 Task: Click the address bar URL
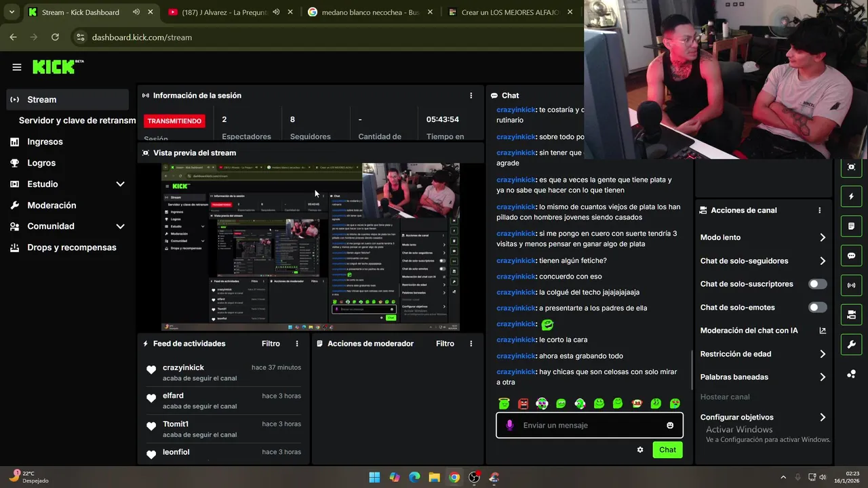(142, 37)
